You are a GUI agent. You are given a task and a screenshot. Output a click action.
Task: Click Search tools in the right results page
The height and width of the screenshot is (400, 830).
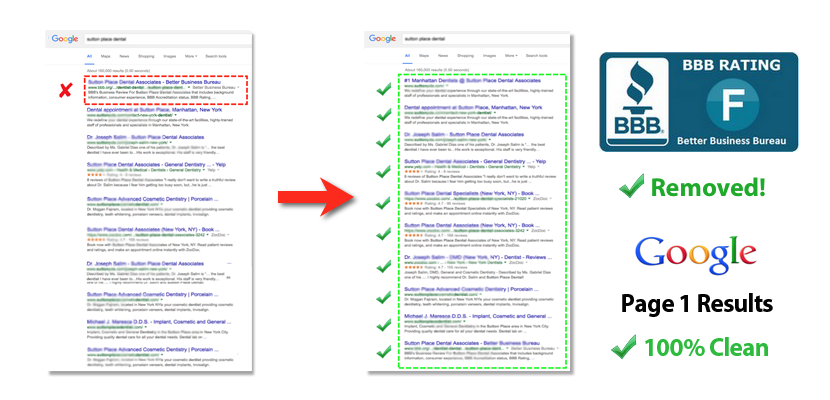click(x=536, y=56)
